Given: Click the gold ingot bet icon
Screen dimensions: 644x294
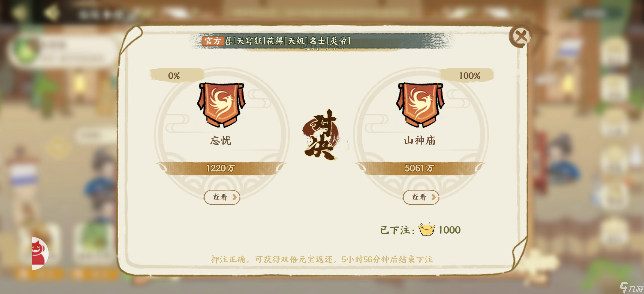Looking at the screenshot, I should [427, 229].
